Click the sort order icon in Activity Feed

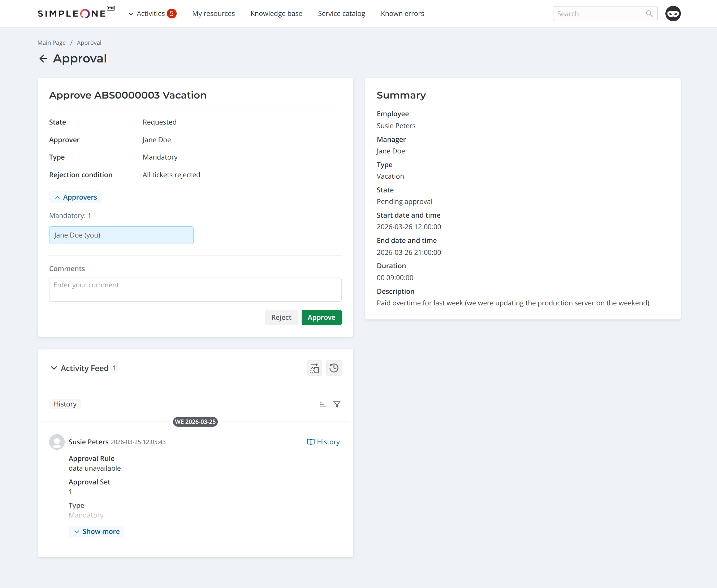tap(323, 404)
